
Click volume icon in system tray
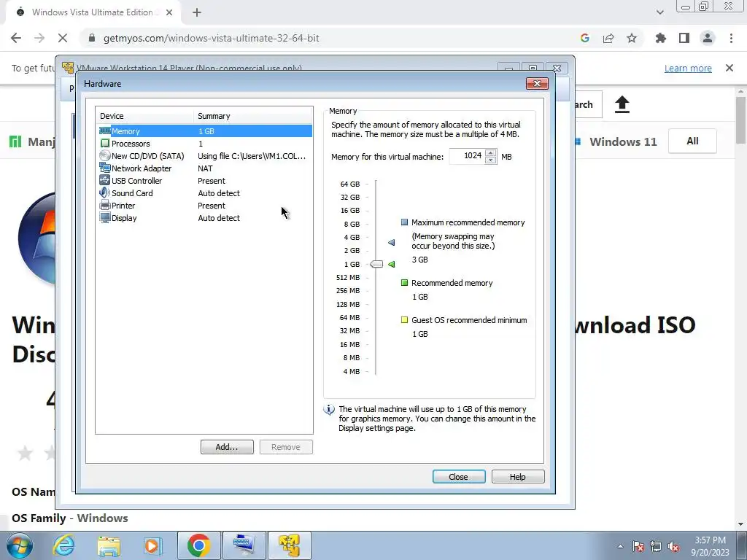(673, 546)
